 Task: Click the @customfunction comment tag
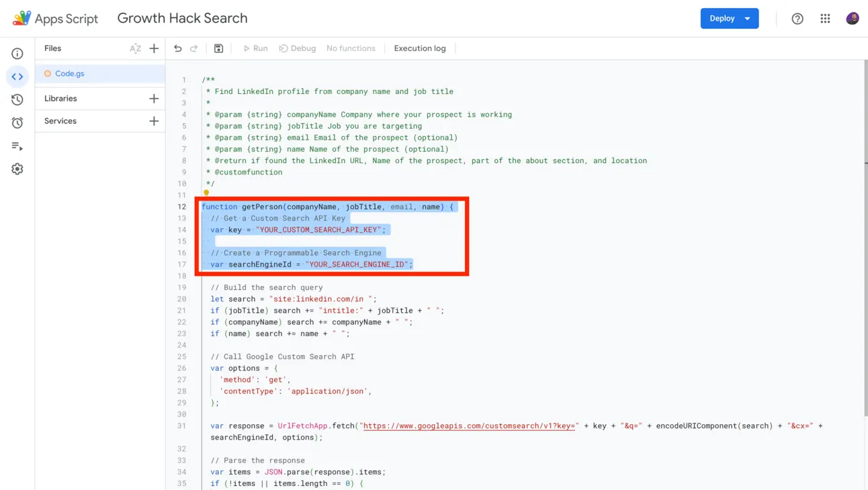click(249, 173)
